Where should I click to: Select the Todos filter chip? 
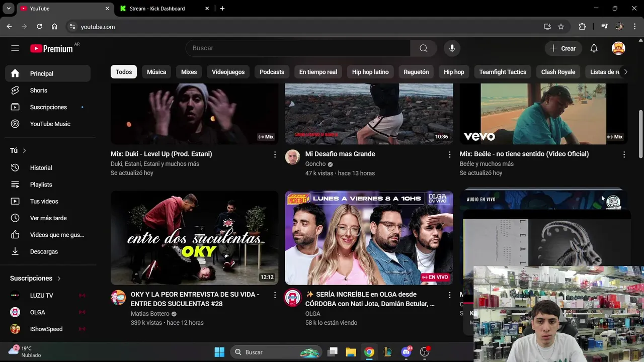(124, 72)
